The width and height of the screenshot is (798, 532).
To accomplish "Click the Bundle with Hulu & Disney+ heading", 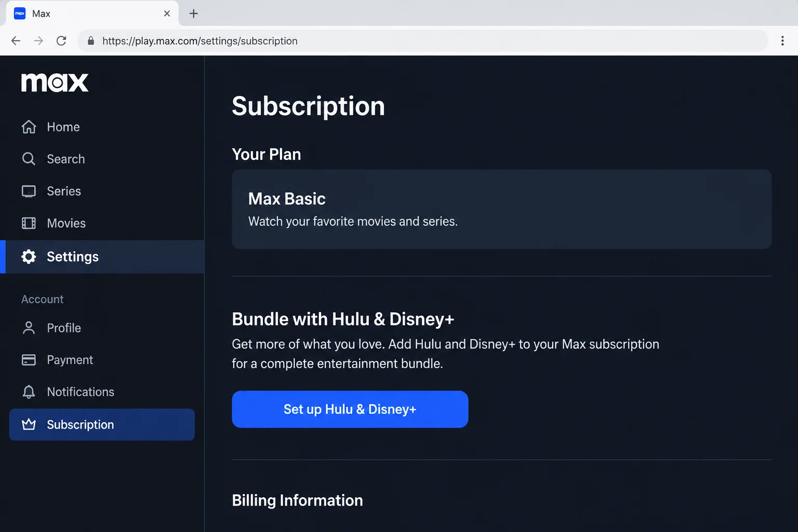I will [x=343, y=319].
